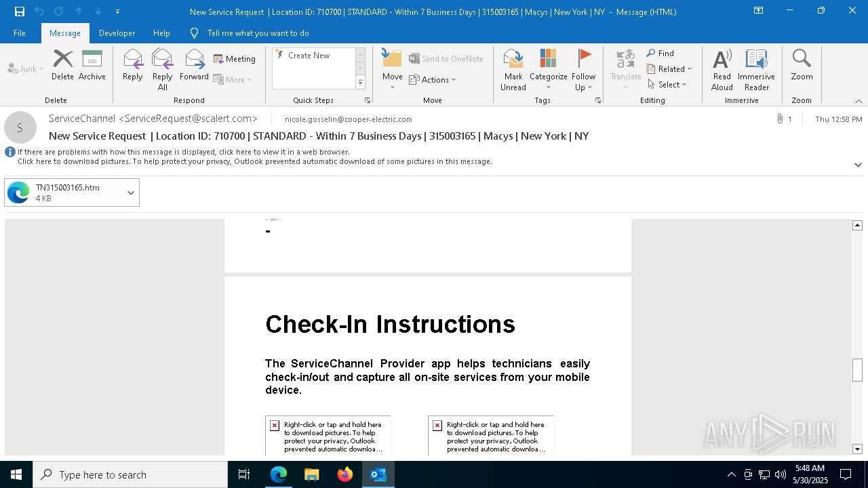The height and width of the screenshot is (488, 868).
Task: Reply with a Meeting
Action: pos(235,59)
